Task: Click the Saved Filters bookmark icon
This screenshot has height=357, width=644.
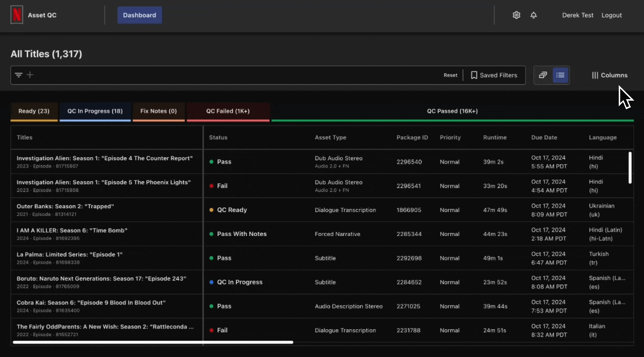Action: 474,75
